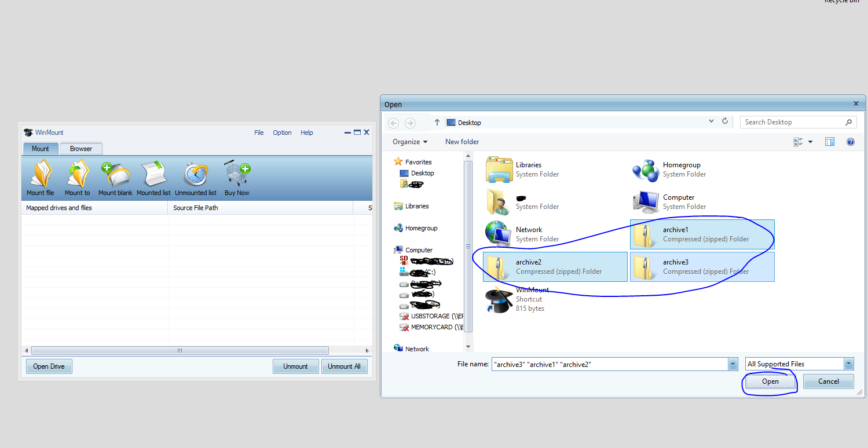This screenshot has width=868, height=448.
Task: Select MEMORYCARD network drive in tree
Action: point(432,327)
